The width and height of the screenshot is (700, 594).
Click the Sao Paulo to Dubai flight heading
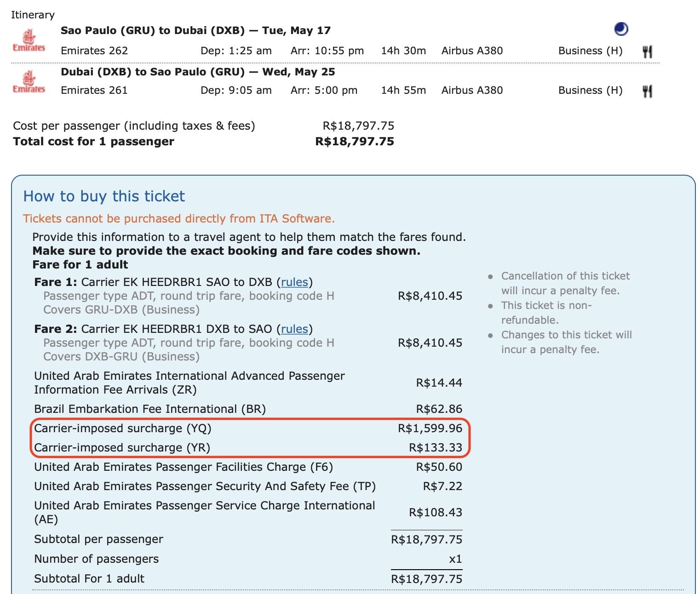pos(195,30)
